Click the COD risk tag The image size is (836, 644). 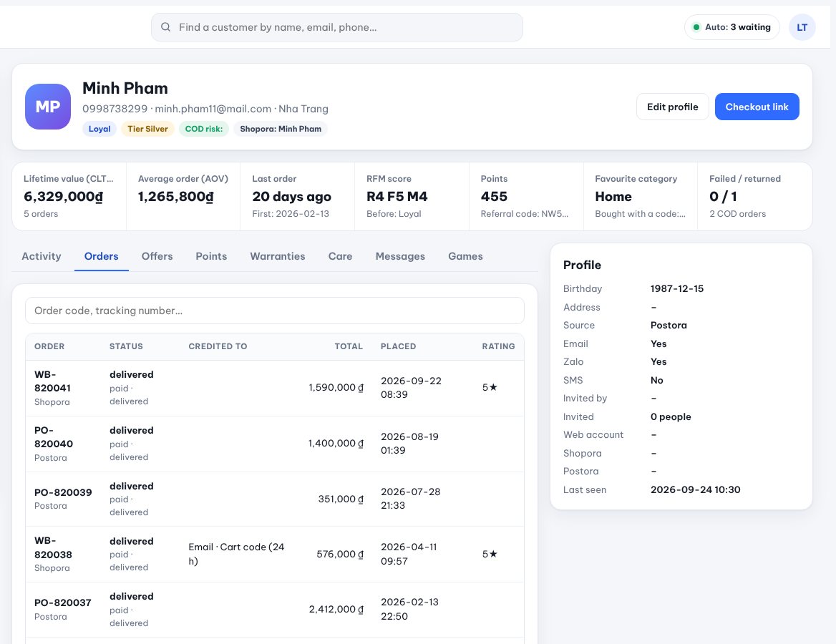pos(204,129)
